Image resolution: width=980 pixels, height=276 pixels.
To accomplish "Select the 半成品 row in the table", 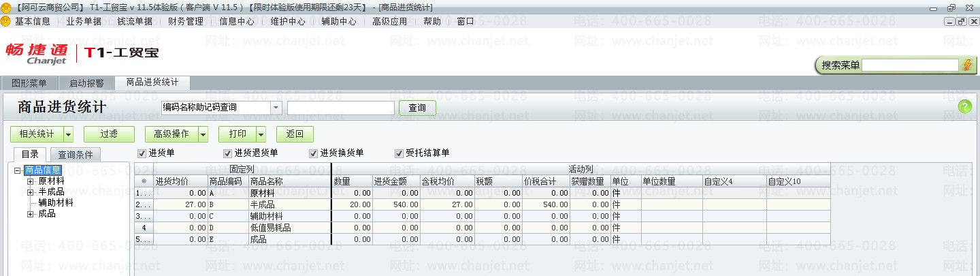I will coord(483,204).
